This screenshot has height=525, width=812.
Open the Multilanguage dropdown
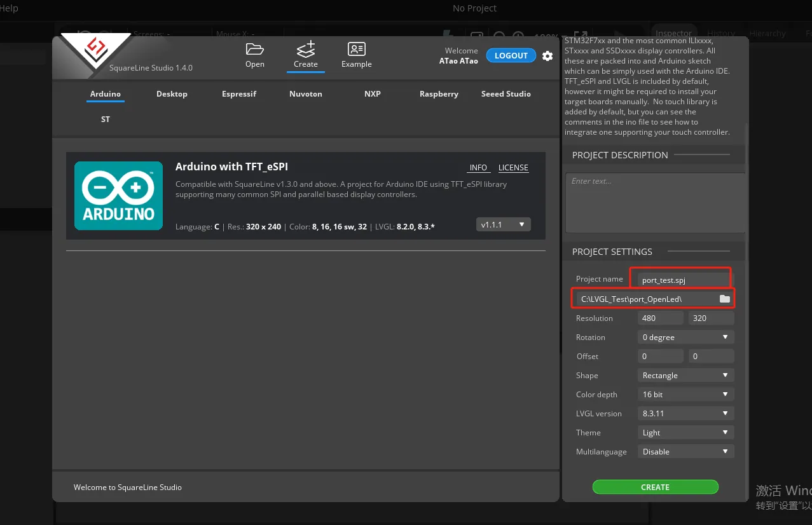tap(685, 452)
